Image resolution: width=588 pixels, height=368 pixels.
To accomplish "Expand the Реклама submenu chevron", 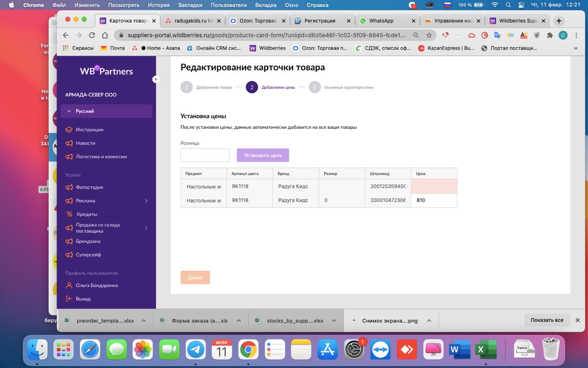I will coord(146,201).
